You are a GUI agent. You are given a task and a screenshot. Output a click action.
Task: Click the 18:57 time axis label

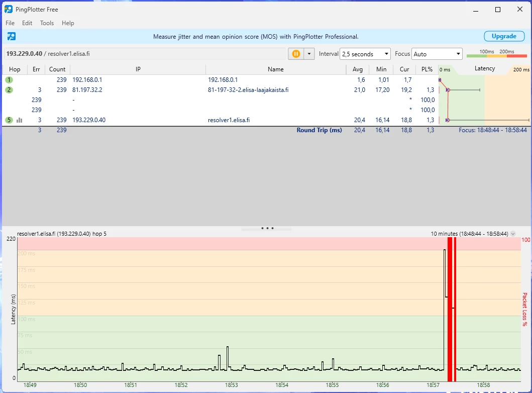point(433,385)
